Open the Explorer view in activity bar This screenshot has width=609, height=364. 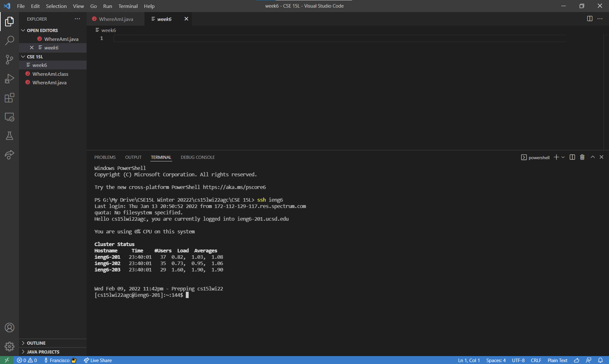(x=10, y=22)
